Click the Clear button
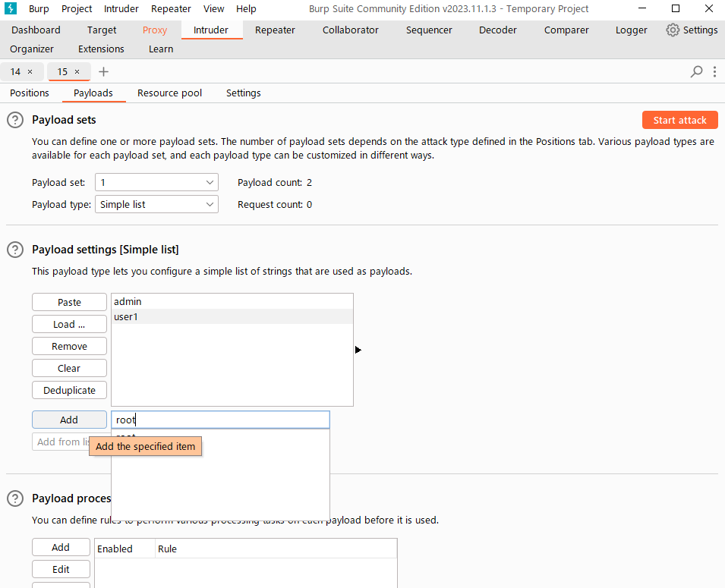The width and height of the screenshot is (725, 588). point(69,369)
